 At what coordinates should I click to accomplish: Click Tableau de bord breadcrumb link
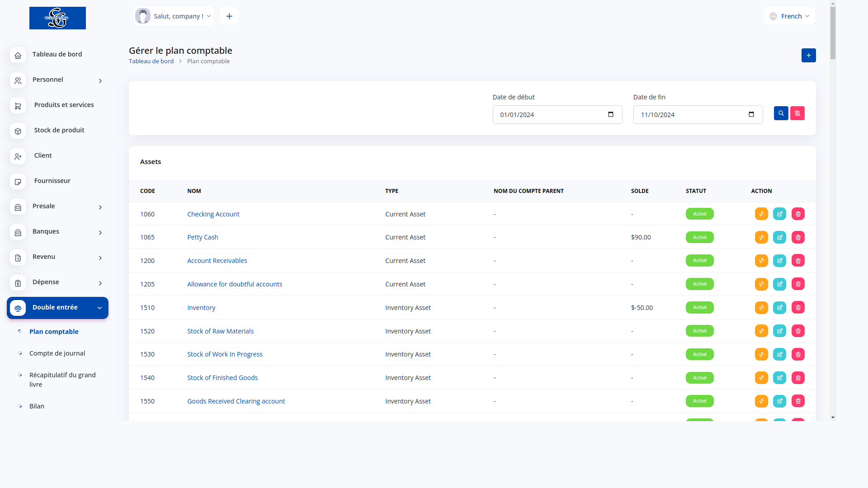point(151,61)
